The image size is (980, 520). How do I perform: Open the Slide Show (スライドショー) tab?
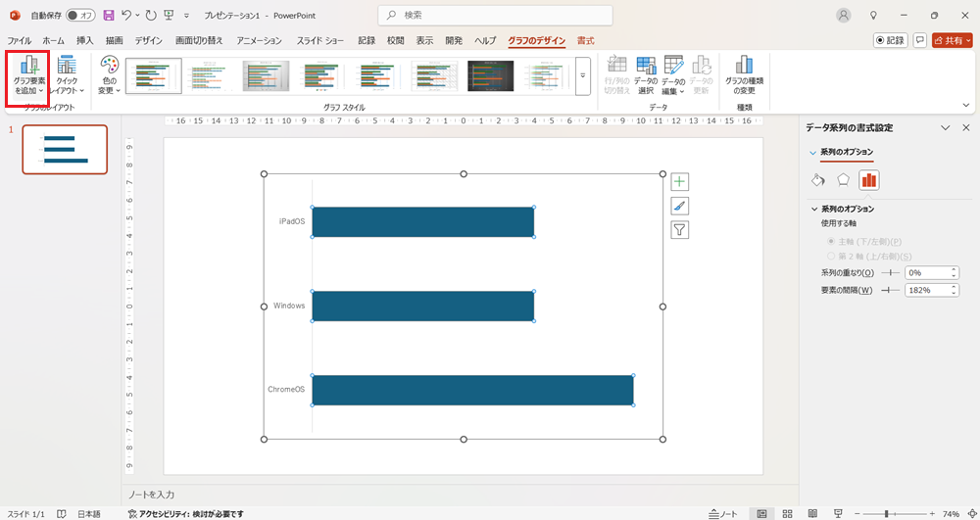320,40
